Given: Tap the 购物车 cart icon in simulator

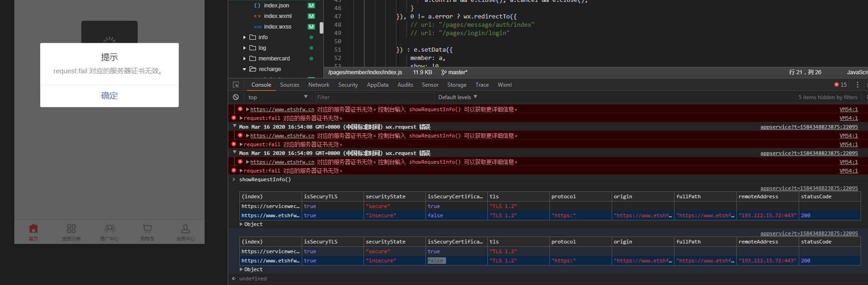Looking at the screenshot, I should pyautogui.click(x=147, y=229).
